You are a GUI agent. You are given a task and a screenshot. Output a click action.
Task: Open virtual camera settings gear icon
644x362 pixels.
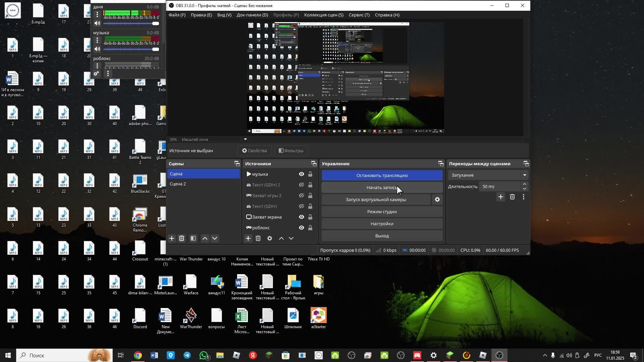tap(437, 200)
